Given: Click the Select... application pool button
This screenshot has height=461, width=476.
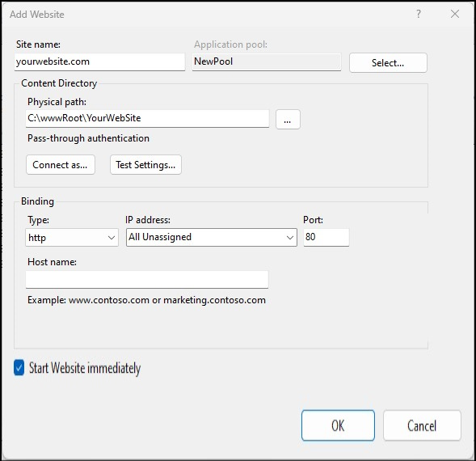Looking at the screenshot, I should pos(388,62).
